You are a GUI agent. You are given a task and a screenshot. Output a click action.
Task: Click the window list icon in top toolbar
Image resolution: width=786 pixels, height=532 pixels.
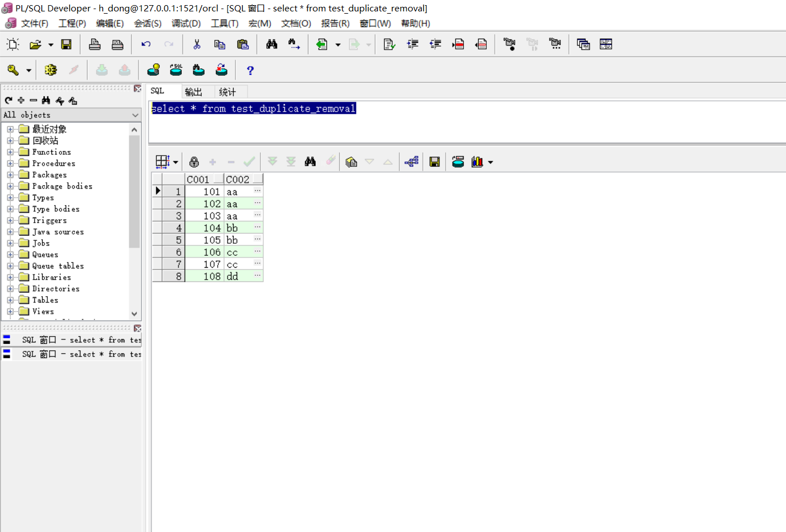pyautogui.click(x=583, y=44)
